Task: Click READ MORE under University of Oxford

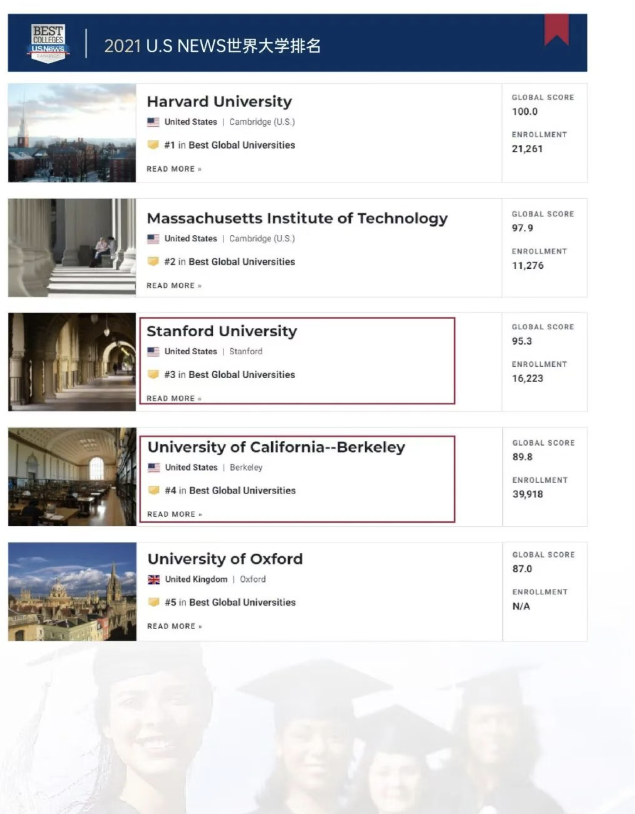Action: (174, 627)
